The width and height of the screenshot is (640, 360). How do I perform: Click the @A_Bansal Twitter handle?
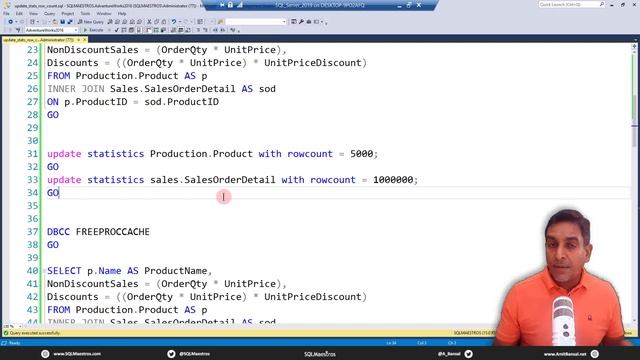point(449,354)
